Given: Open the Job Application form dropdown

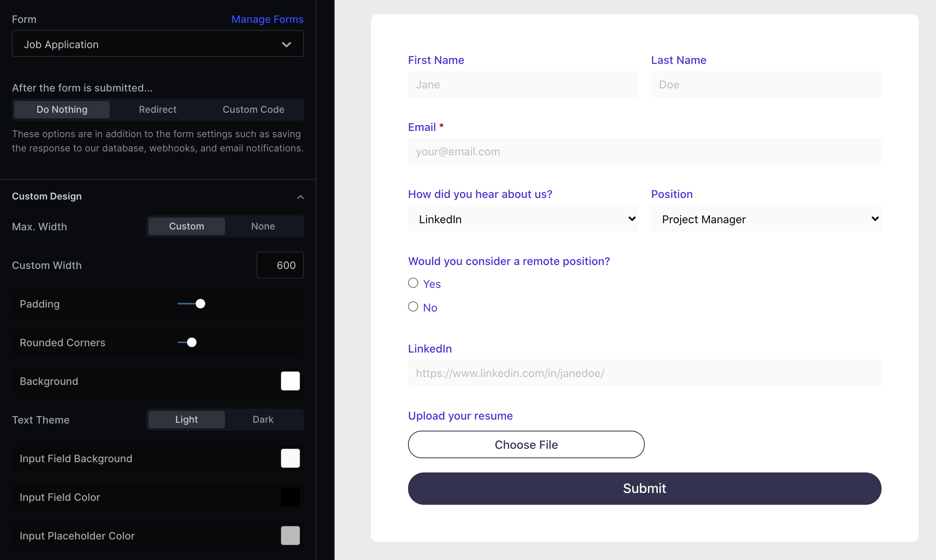Looking at the screenshot, I should [x=158, y=44].
